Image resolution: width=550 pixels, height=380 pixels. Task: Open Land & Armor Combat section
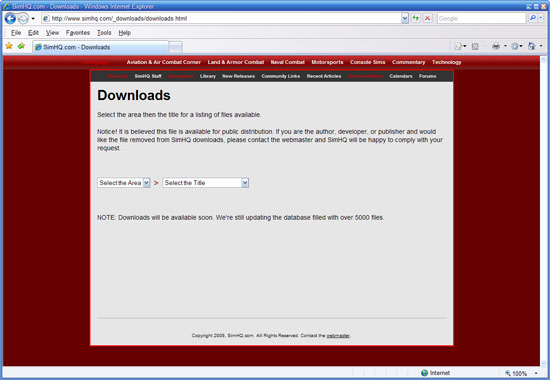[x=236, y=62]
